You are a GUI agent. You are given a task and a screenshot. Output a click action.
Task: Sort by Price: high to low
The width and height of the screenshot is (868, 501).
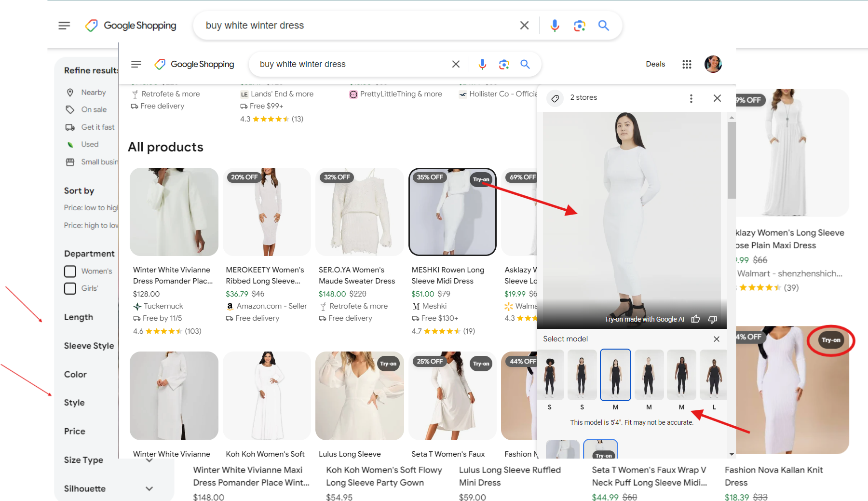click(91, 225)
